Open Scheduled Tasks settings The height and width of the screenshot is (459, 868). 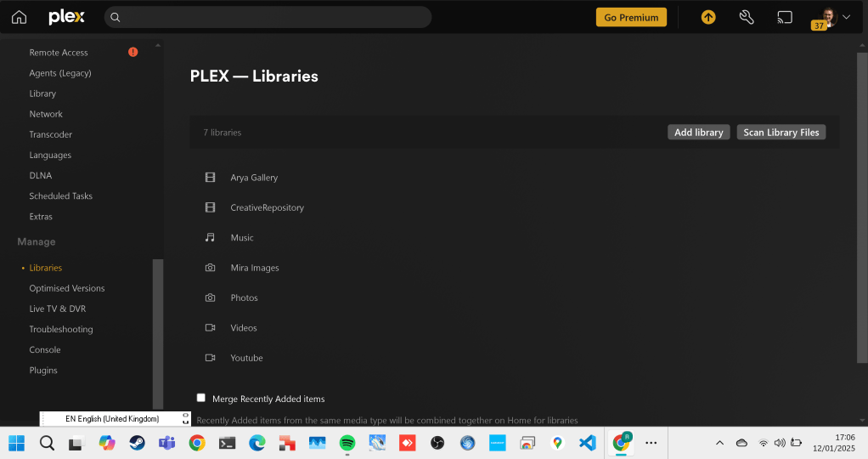(61, 196)
